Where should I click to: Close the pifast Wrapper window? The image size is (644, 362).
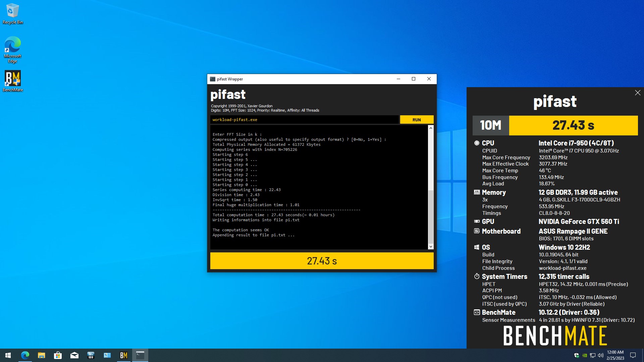coord(429,79)
